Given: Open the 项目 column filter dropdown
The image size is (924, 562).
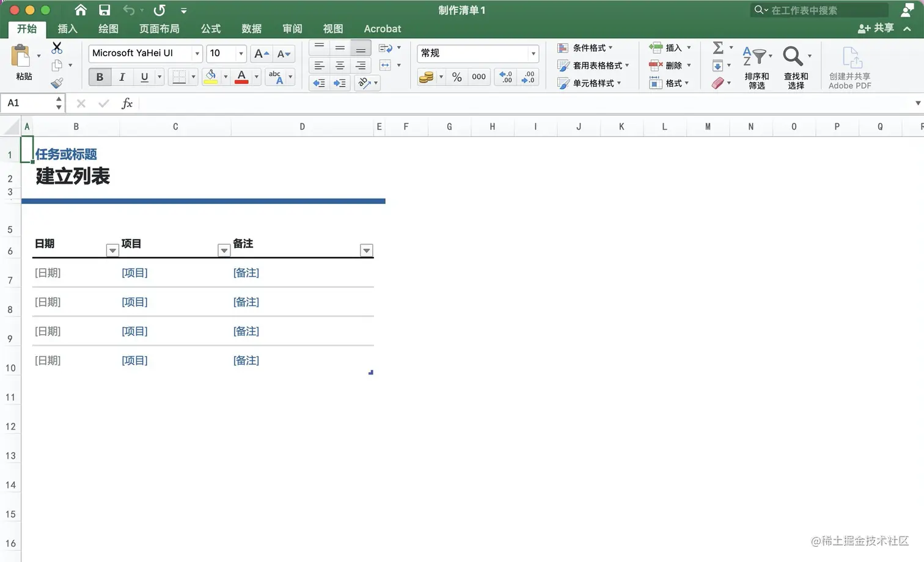Looking at the screenshot, I should tap(224, 250).
